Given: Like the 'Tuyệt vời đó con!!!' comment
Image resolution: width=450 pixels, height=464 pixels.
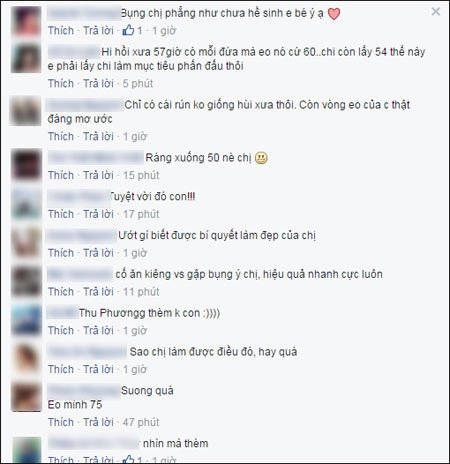Looking at the screenshot, I should click(x=61, y=214).
